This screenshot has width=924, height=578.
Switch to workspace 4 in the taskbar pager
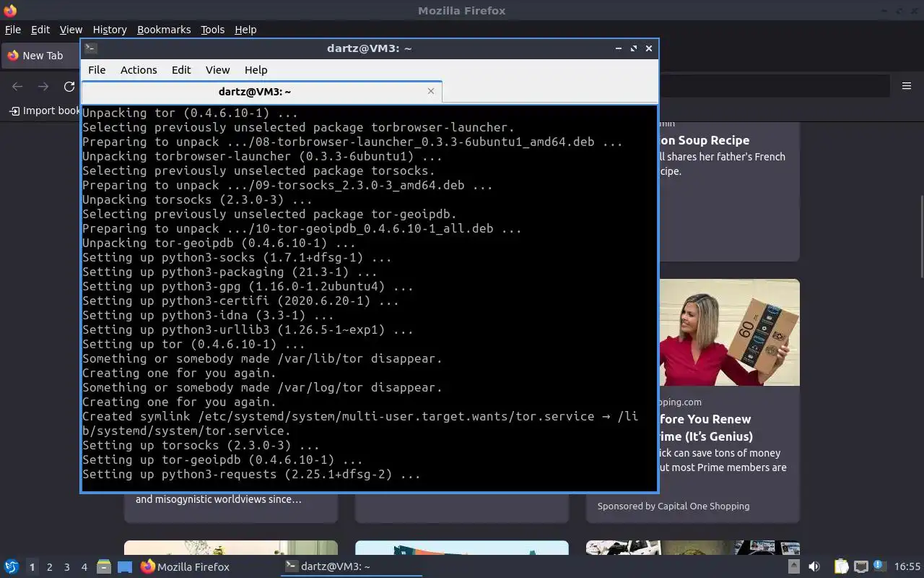click(84, 567)
